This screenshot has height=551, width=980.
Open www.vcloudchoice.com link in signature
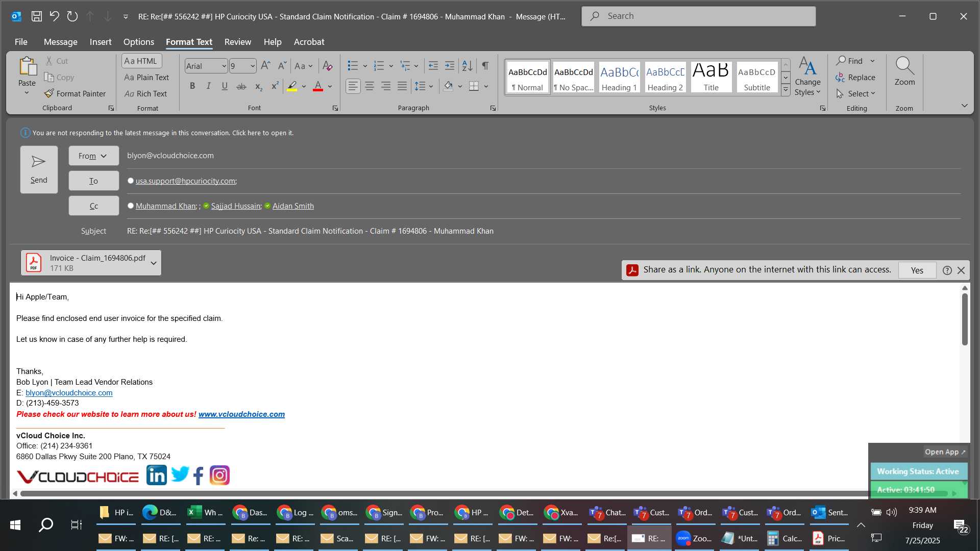click(241, 414)
